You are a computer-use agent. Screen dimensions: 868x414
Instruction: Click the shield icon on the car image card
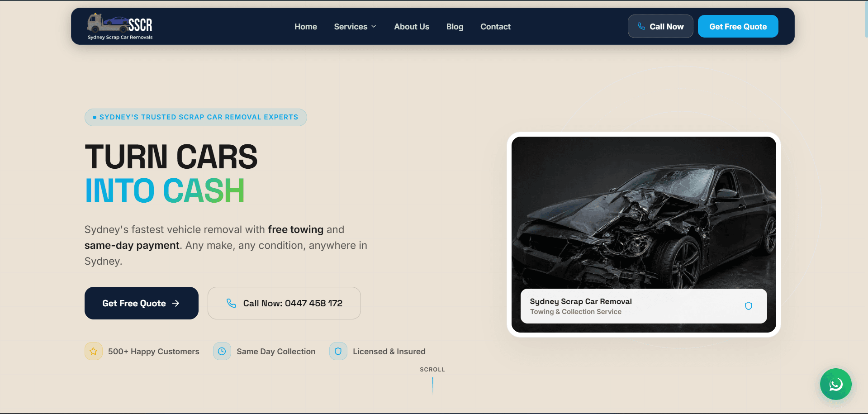click(x=748, y=306)
